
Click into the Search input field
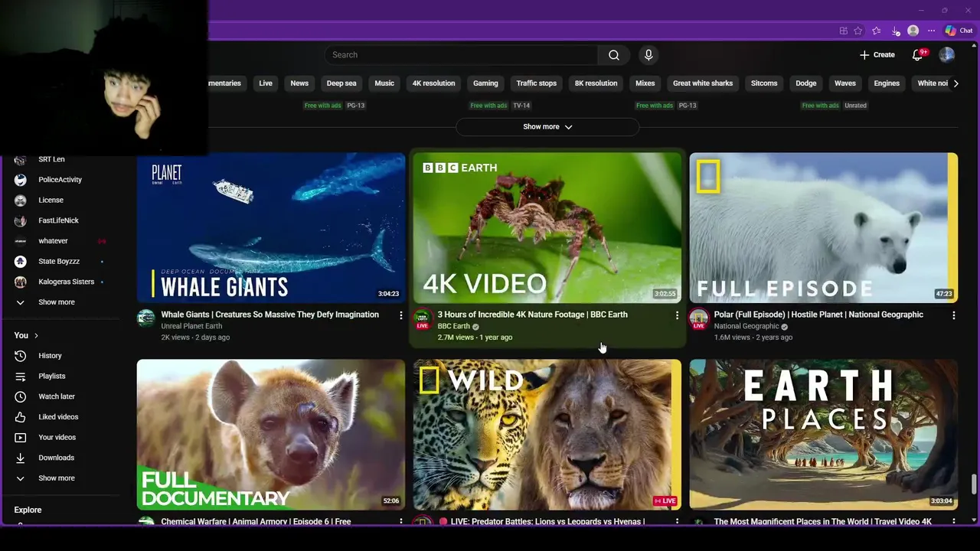tap(461, 55)
